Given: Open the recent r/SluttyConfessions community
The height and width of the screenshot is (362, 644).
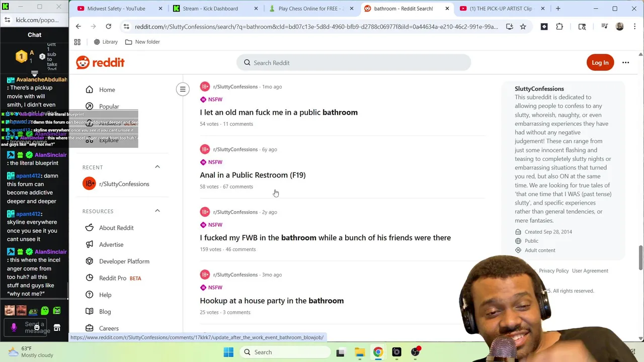Looking at the screenshot, I should (x=124, y=184).
